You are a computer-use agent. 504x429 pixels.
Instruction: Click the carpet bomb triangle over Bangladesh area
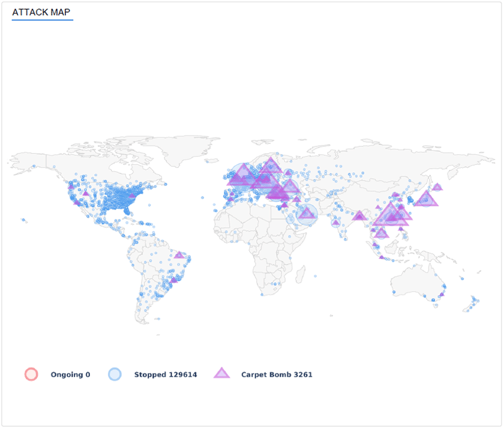tap(359, 215)
